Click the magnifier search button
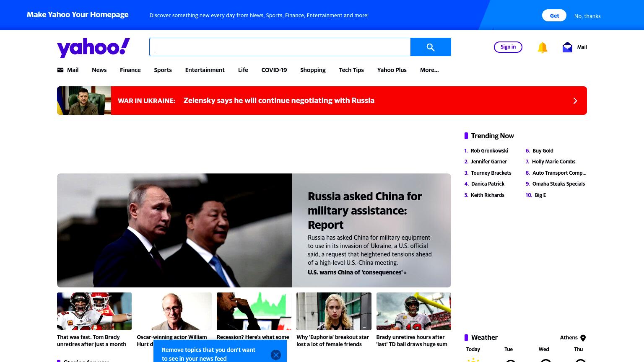This screenshot has width=644, height=362. (431, 47)
